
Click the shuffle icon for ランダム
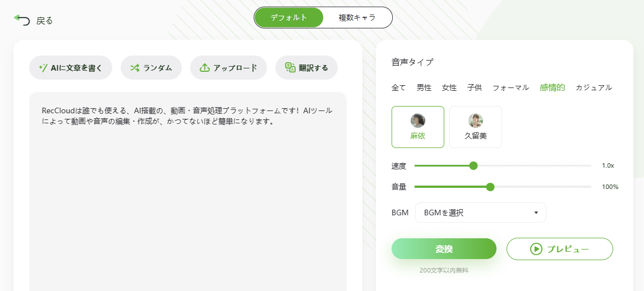click(135, 68)
